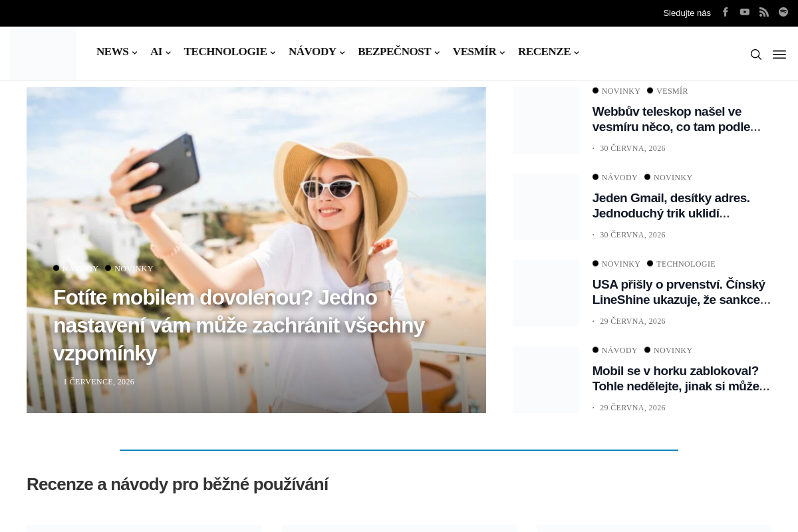Open the RECENZE menu

pos(544,52)
